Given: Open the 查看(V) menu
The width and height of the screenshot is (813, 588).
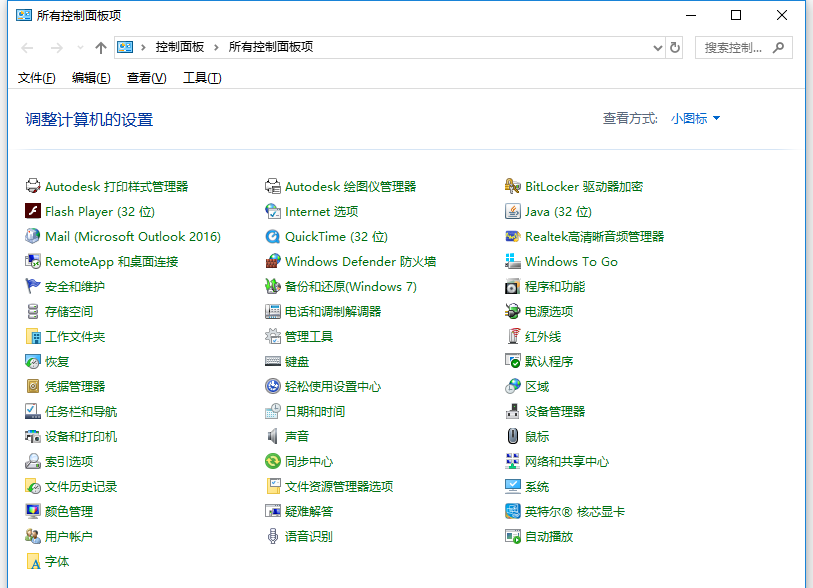Looking at the screenshot, I should coord(146,78).
